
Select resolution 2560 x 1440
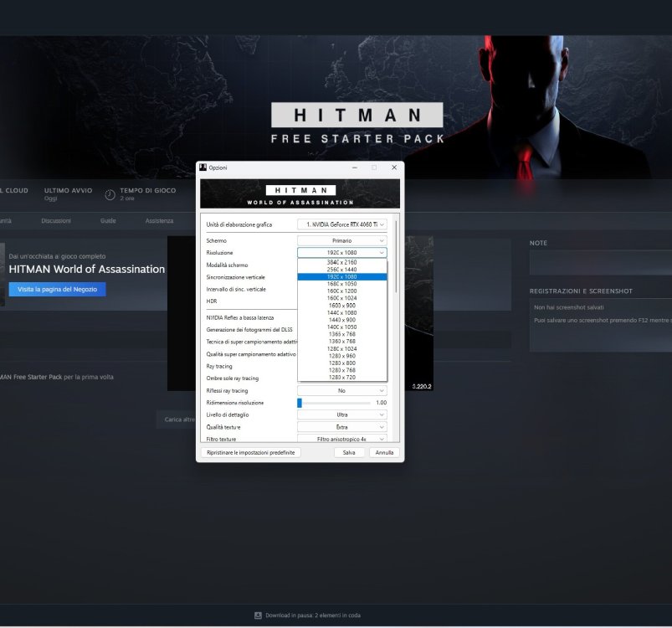(x=342, y=270)
